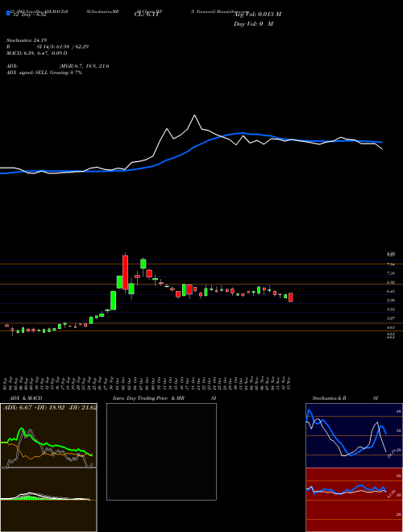Click the '(MGR) 6.7, 18.9, 21.6' ADX values
Viewport: 403px width, 532px height.
(x=84, y=66)
